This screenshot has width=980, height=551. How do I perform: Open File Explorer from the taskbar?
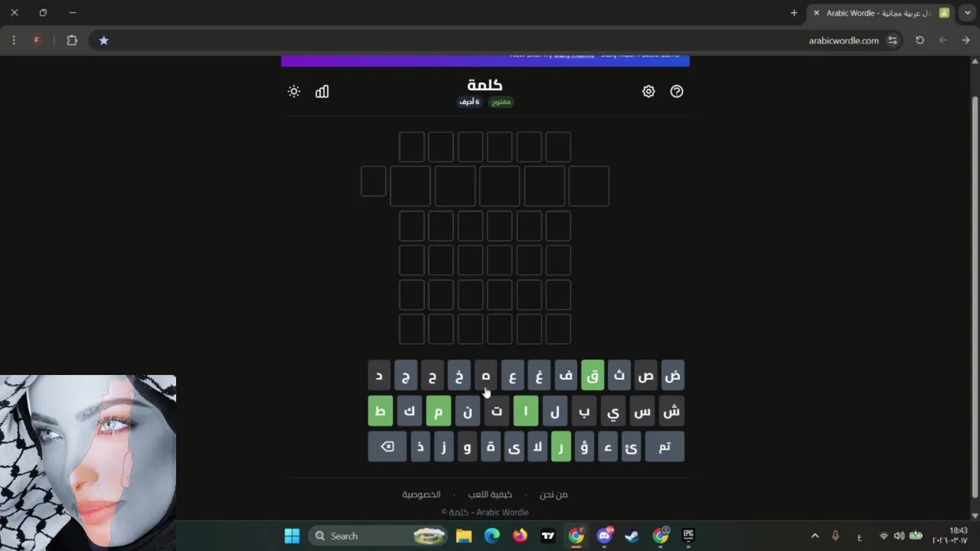coord(464,536)
